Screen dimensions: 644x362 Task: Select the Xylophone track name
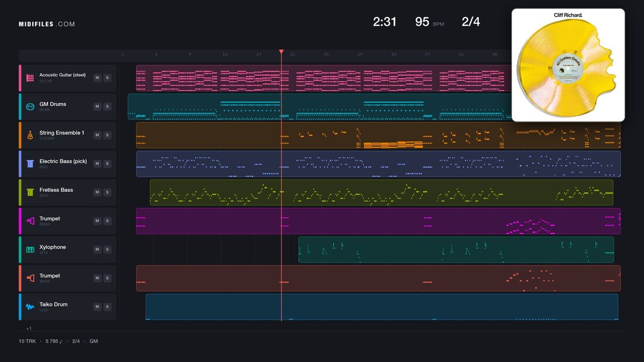coord(53,247)
